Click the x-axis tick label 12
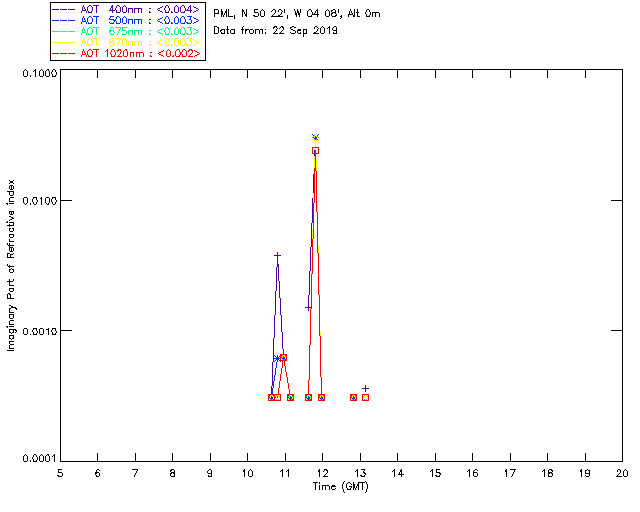The width and height of the screenshot is (640, 512). (322, 473)
